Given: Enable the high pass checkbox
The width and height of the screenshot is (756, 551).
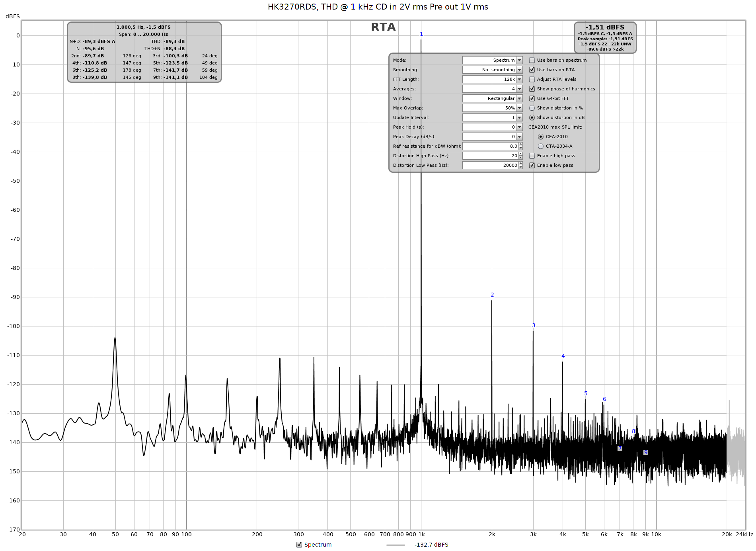Looking at the screenshot, I should click(x=532, y=156).
